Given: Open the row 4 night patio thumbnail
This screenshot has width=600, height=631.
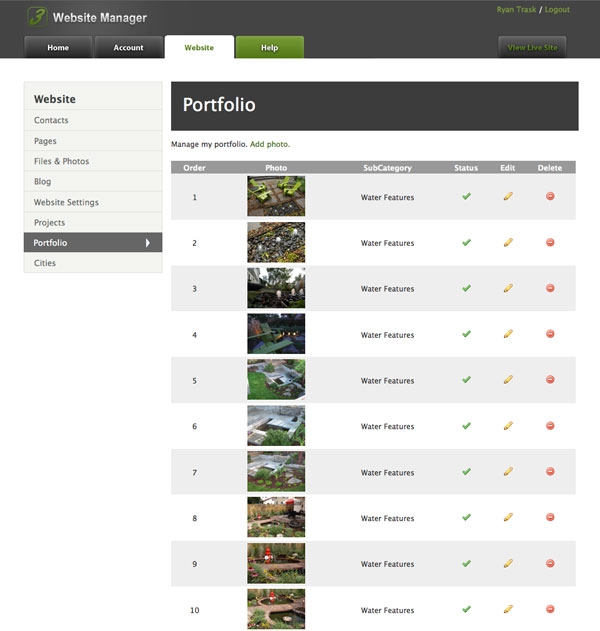Looking at the screenshot, I should pos(276,334).
